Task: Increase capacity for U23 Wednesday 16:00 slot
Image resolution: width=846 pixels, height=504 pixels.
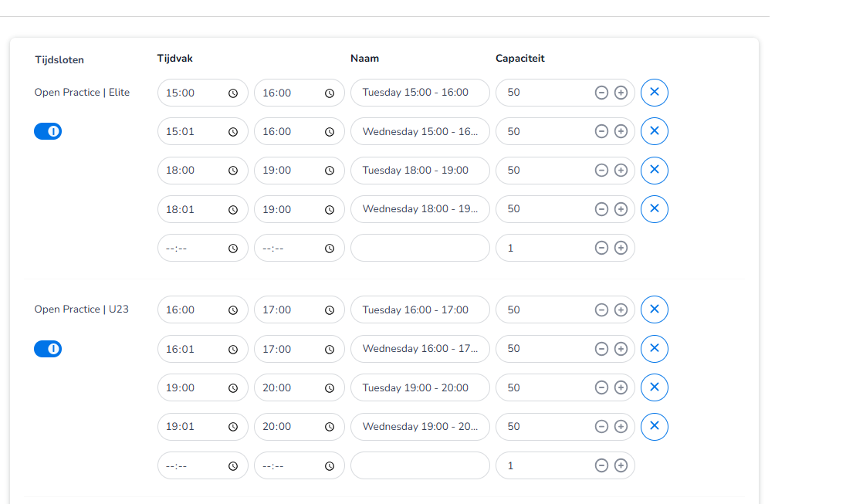Action: pyautogui.click(x=621, y=349)
